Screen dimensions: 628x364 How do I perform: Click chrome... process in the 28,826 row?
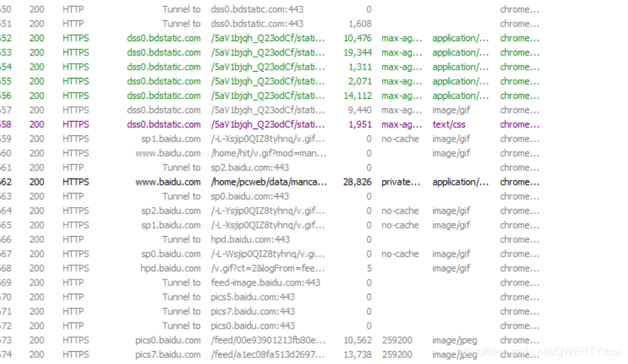pyautogui.click(x=520, y=182)
